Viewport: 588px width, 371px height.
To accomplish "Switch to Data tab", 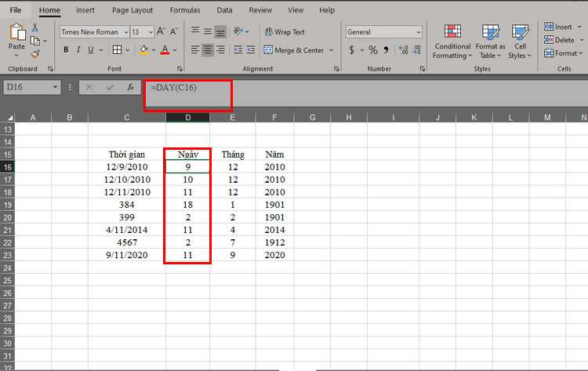I will tap(224, 10).
